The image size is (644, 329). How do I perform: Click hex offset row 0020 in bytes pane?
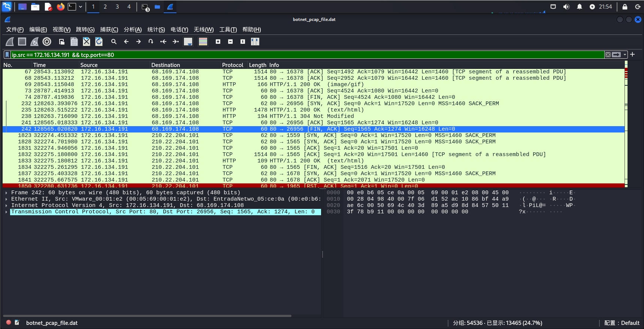point(333,205)
